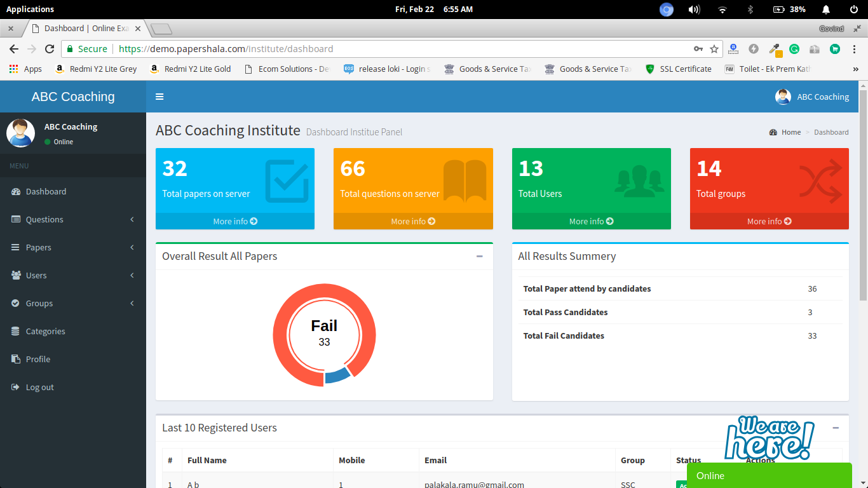Screen dimensions: 868x488
Task: Expand the Users sidebar submenu
Action: tap(132, 275)
